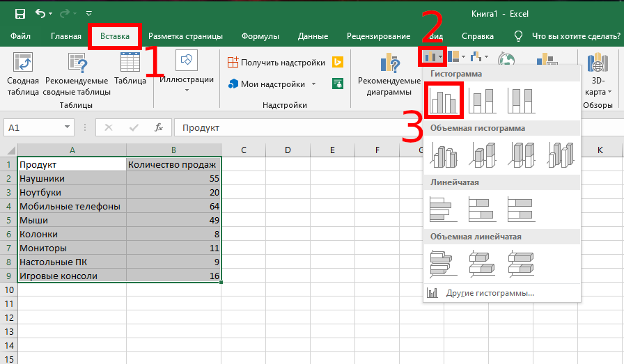Click the Save icon in title bar
This screenshot has height=364, width=624.
coord(19,13)
